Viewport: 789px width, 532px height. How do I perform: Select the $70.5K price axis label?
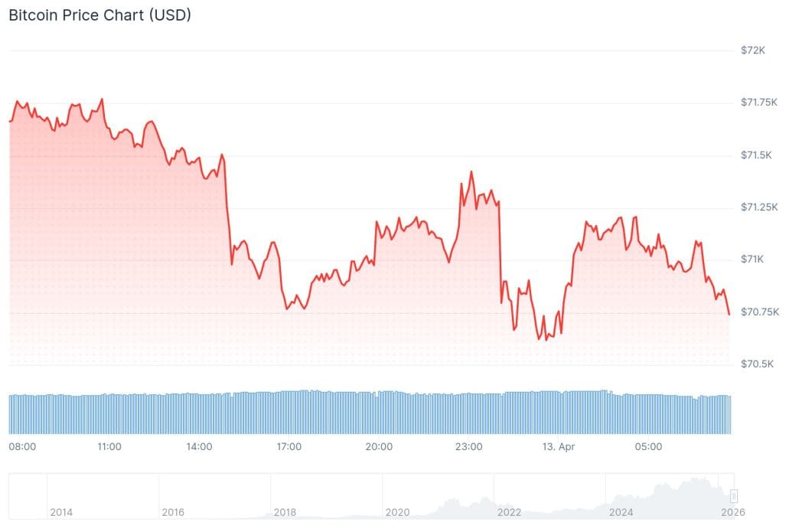[756, 364]
